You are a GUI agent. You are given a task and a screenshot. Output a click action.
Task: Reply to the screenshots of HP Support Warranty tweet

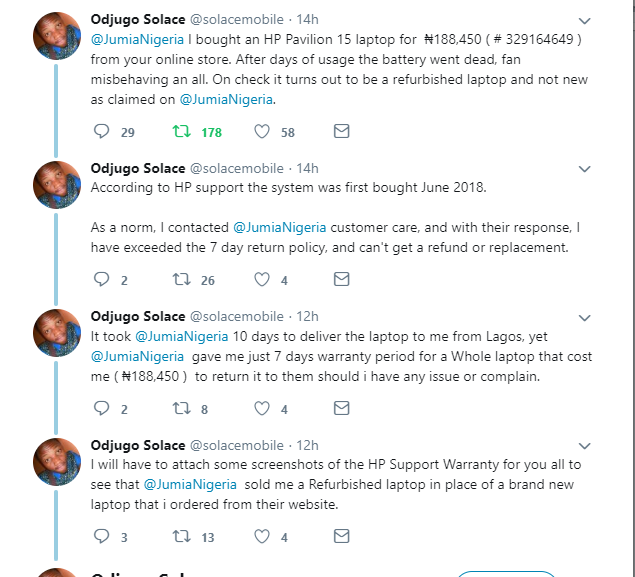[101, 537]
